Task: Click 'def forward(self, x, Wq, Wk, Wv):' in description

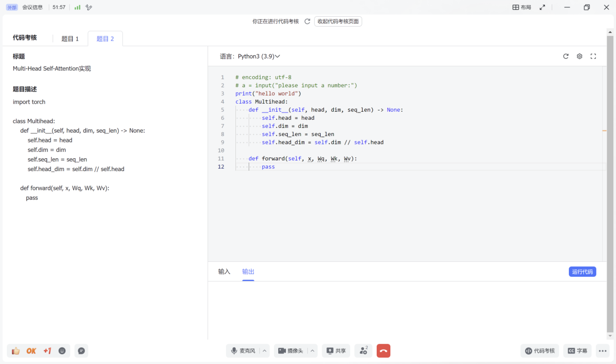Action: [65, 188]
